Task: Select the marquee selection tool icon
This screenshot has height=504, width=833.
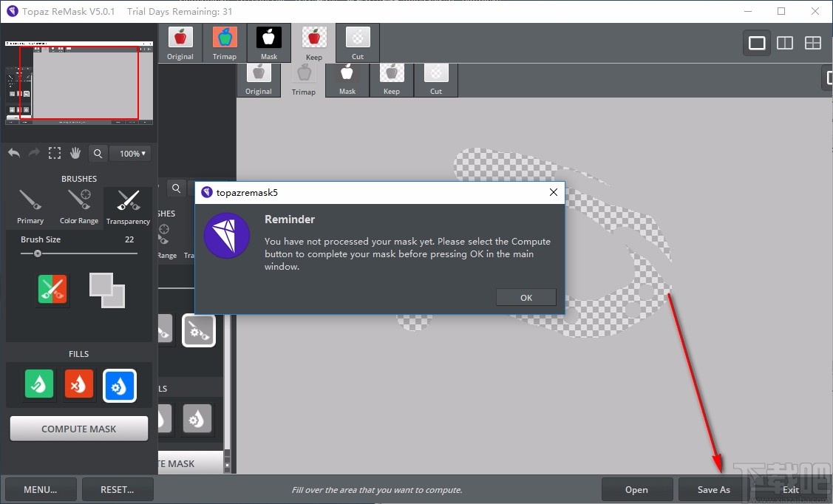Action: coord(54,154)
